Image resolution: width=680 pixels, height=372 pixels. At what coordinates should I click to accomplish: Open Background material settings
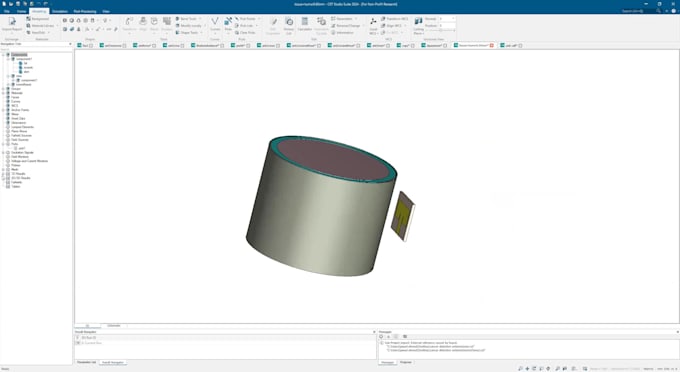click(x=38, y=19)
